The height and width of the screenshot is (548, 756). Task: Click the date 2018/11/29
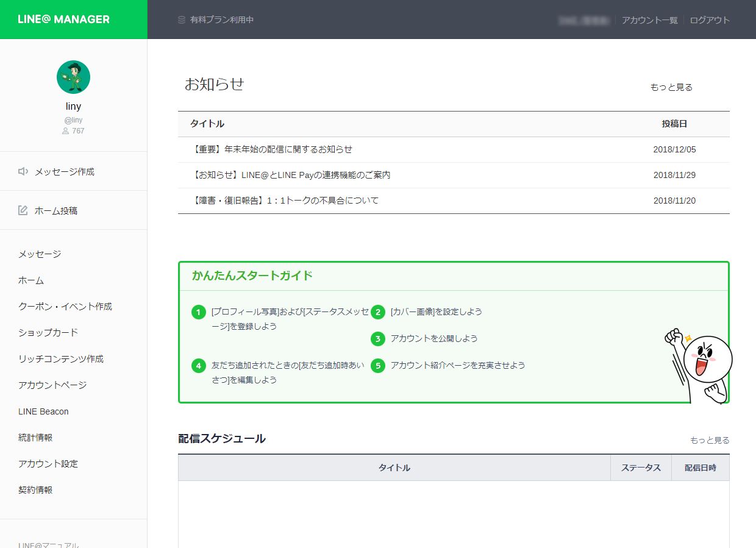tap(674, 175)
